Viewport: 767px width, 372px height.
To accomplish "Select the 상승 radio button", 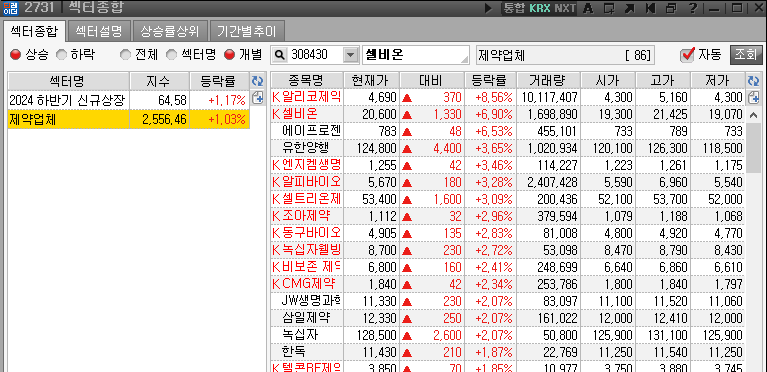I will tap(15, 55).
